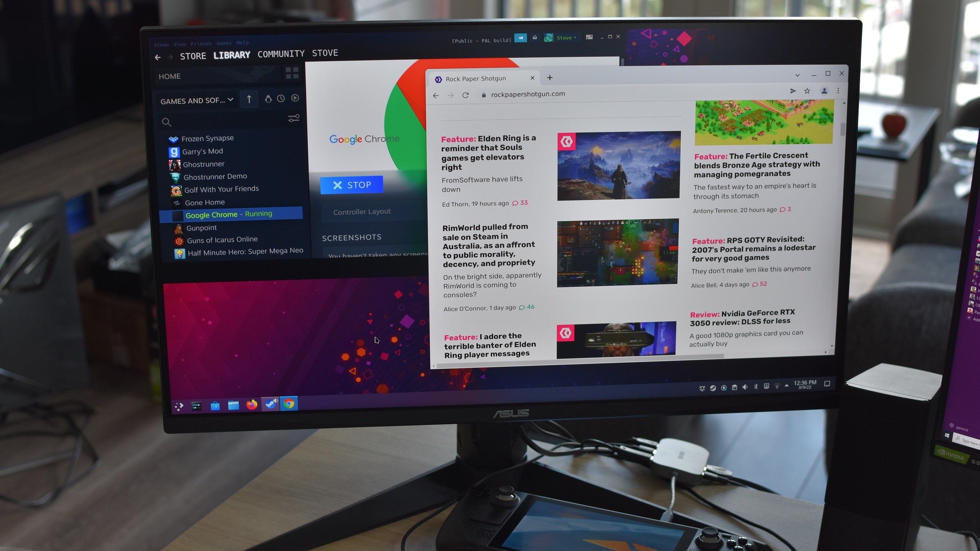Toggle the SCREENSHOTS section expander
Viewport: 980px width, 551px height.
(x=351, y=236)
